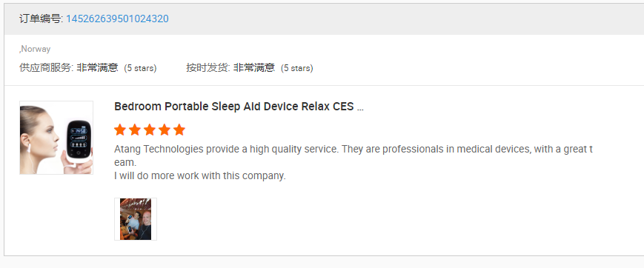Click the Atang Technologies review sentence
The width and height of the screenshot is (644, 268).
pyautogui.click(x=353, y=155)
